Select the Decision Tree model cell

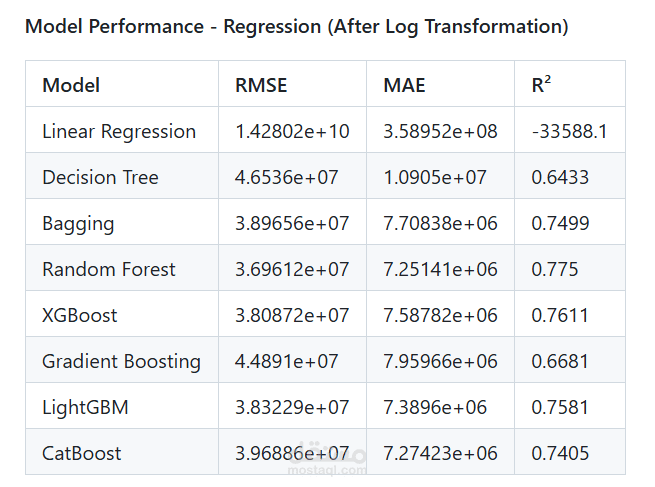click(x=100, y=177)
